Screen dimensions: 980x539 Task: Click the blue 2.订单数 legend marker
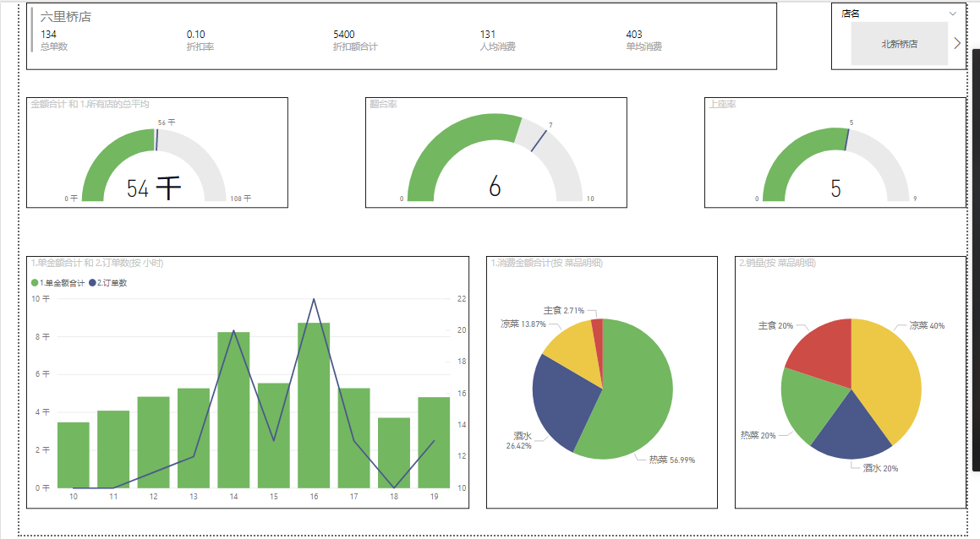[92, 283]
